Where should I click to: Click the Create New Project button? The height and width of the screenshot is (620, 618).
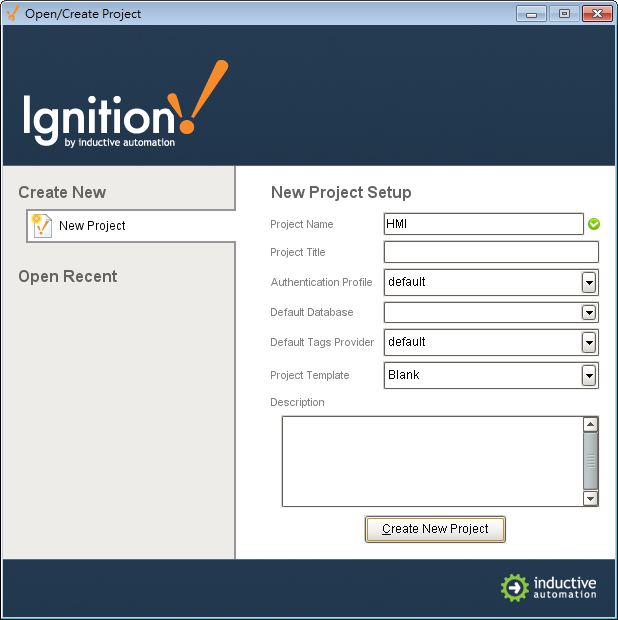[x=435, y=529]
